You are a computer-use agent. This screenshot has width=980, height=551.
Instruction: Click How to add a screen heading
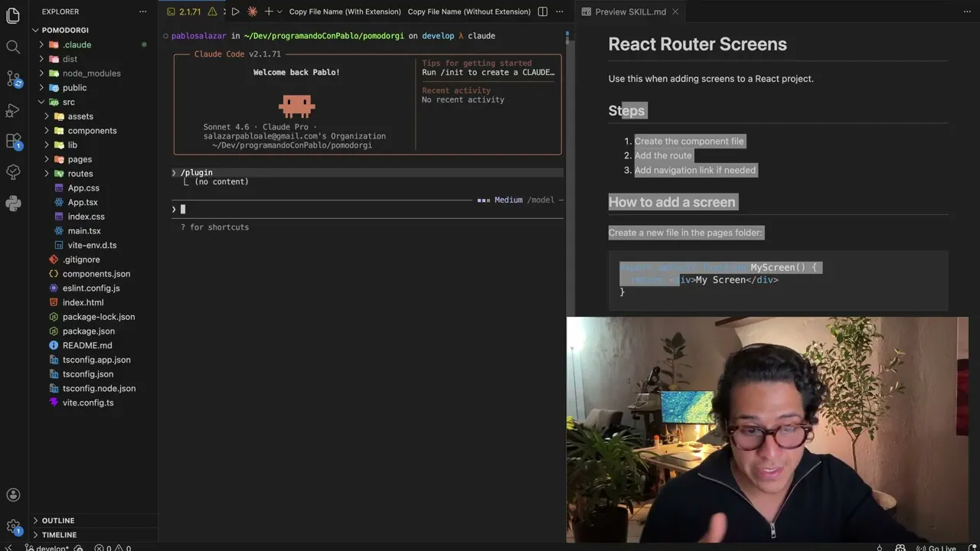point(671,202)
